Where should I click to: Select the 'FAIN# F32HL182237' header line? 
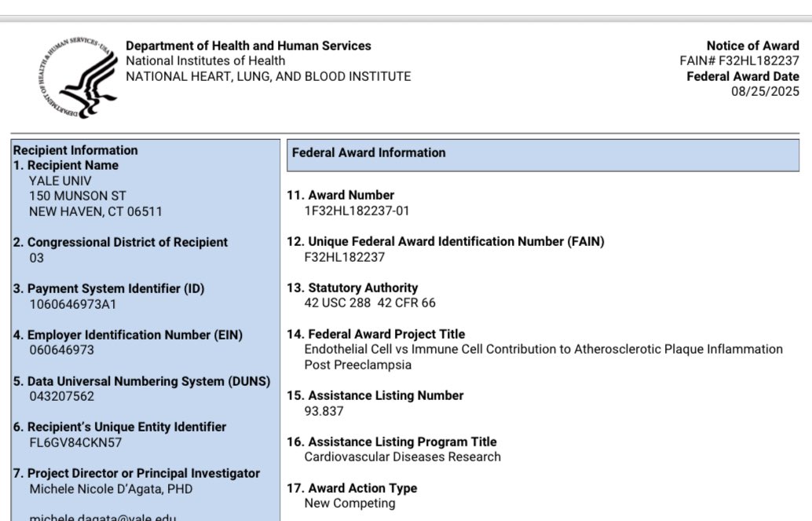(x=740, y=61)
